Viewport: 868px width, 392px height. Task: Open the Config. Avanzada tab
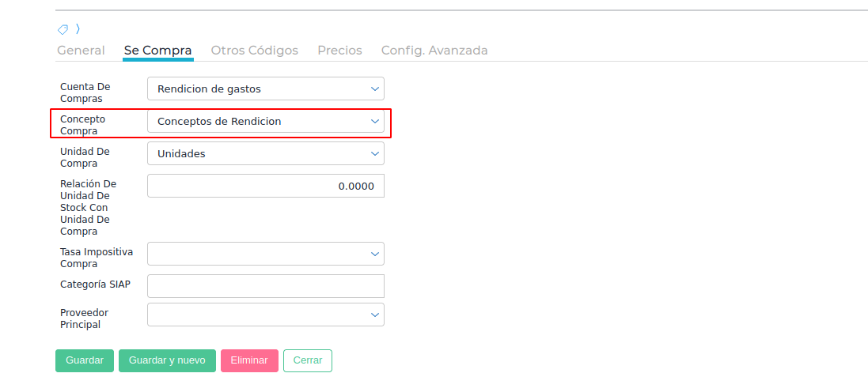pos(434,51)
